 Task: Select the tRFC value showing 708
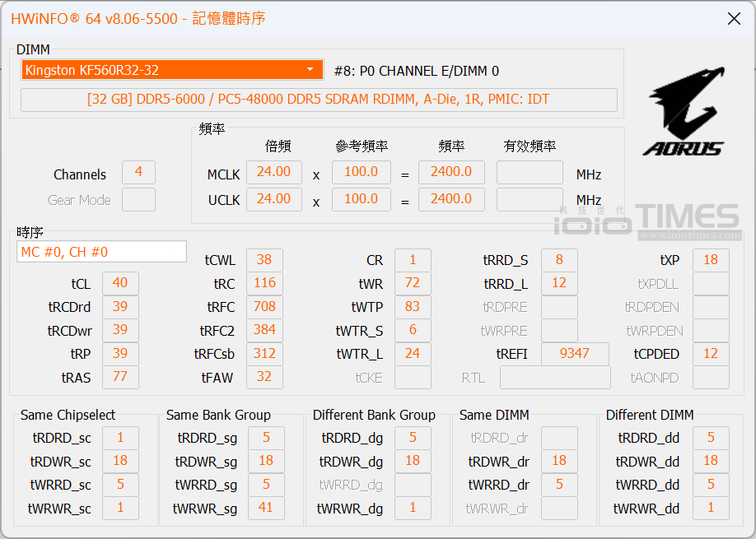(x=264, y=307)
